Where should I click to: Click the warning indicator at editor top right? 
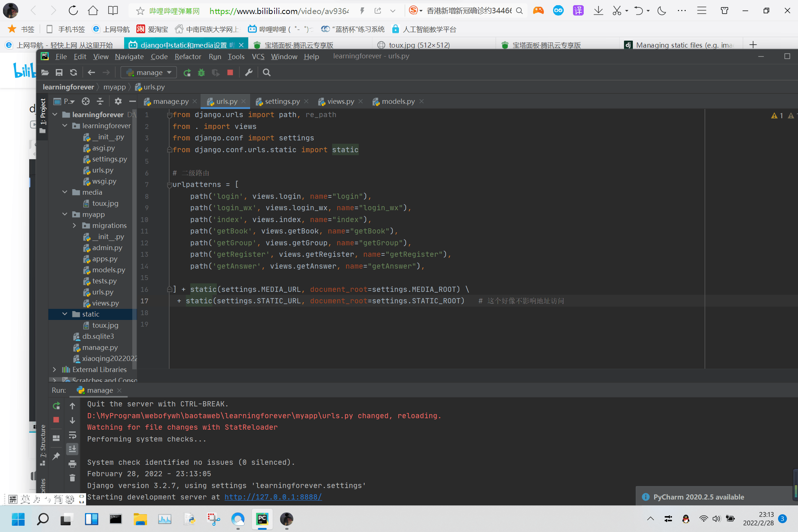777,116
